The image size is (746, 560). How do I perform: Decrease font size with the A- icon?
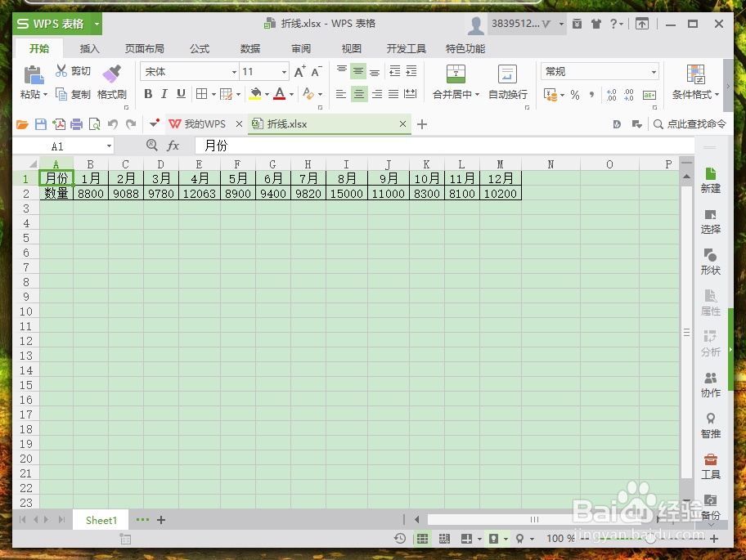(x=317, y=71)
